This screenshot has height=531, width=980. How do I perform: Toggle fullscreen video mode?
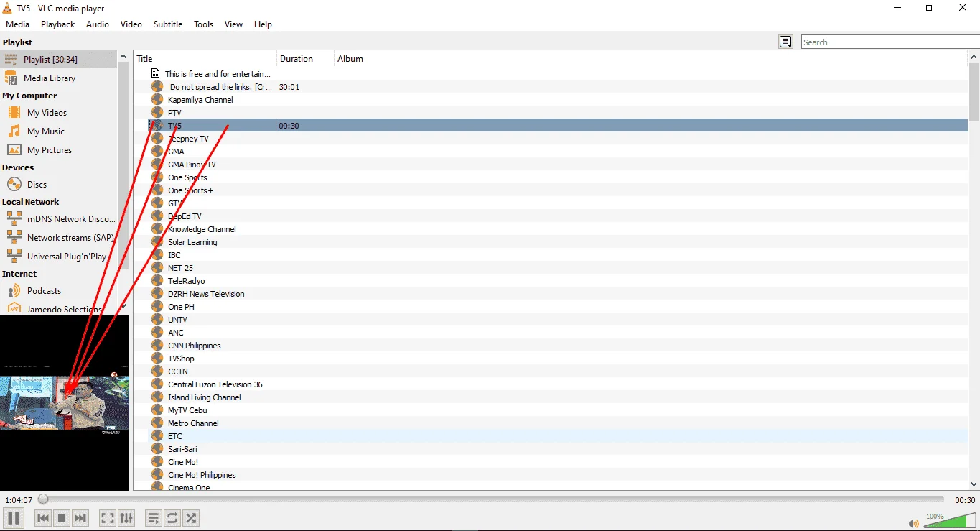tap(107, 517)
